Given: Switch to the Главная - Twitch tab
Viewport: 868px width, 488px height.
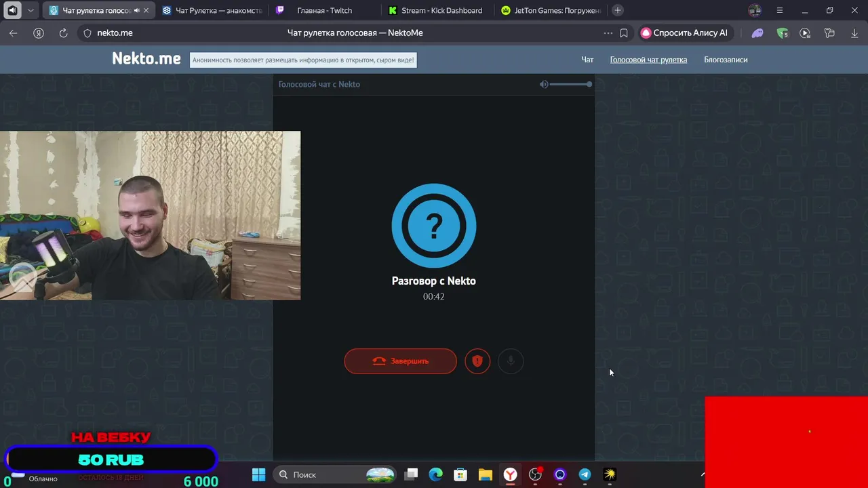Looking at the screenshot, I should pyautogui.click(x=325, y=10).
